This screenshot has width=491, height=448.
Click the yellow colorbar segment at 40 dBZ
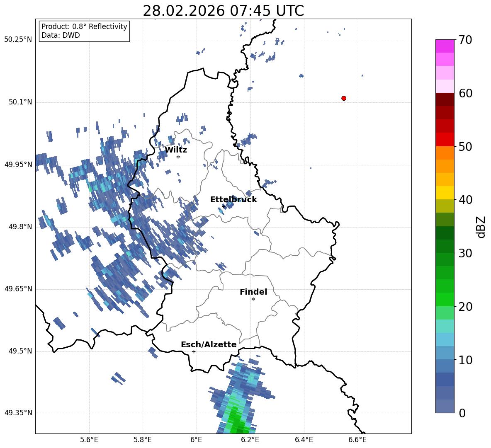(x=445, y=193)
